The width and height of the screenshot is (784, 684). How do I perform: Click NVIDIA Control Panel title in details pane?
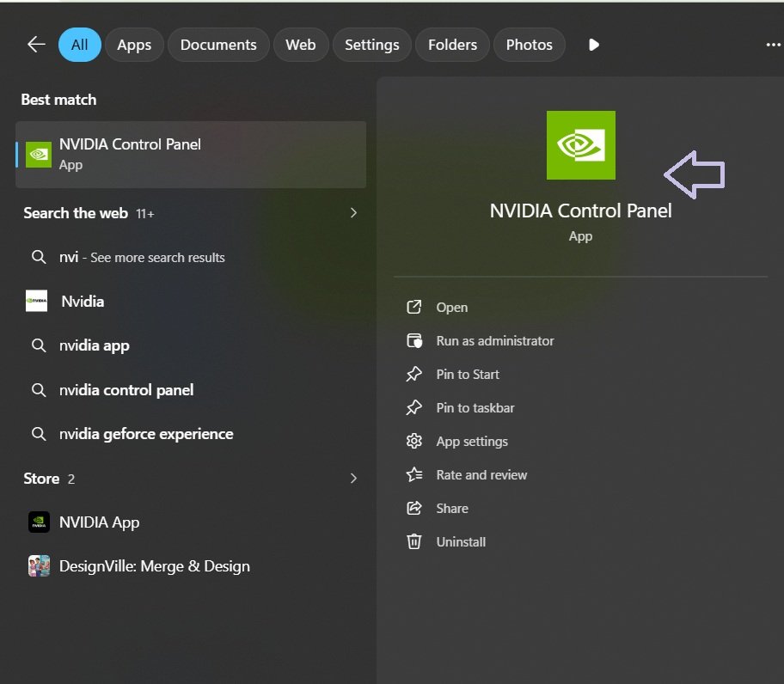(580, 211)
